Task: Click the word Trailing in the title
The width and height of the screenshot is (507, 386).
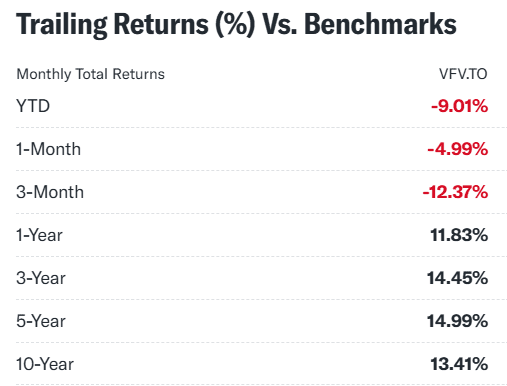Action: (62, 25)
